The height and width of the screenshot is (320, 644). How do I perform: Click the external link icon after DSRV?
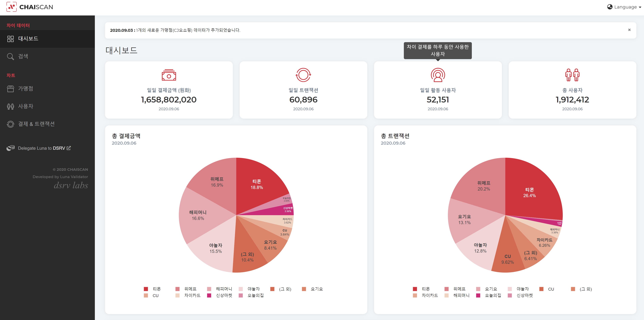(68, 148)
